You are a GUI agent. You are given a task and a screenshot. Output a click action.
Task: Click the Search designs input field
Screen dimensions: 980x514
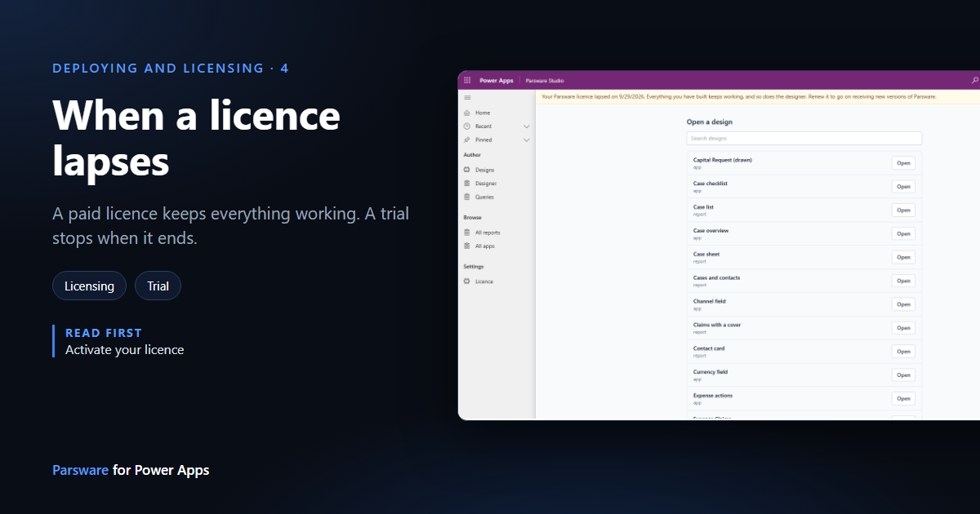click(x=804, y=139)
